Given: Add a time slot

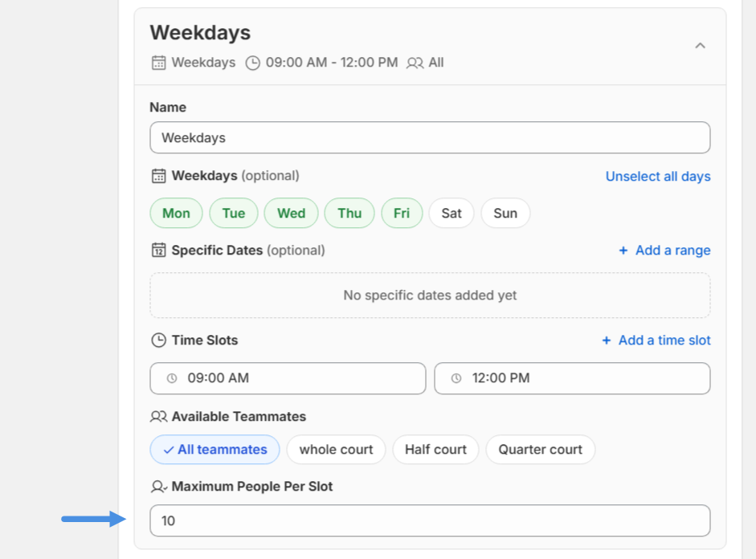Looking at the screenshot, I should point(656,340).
